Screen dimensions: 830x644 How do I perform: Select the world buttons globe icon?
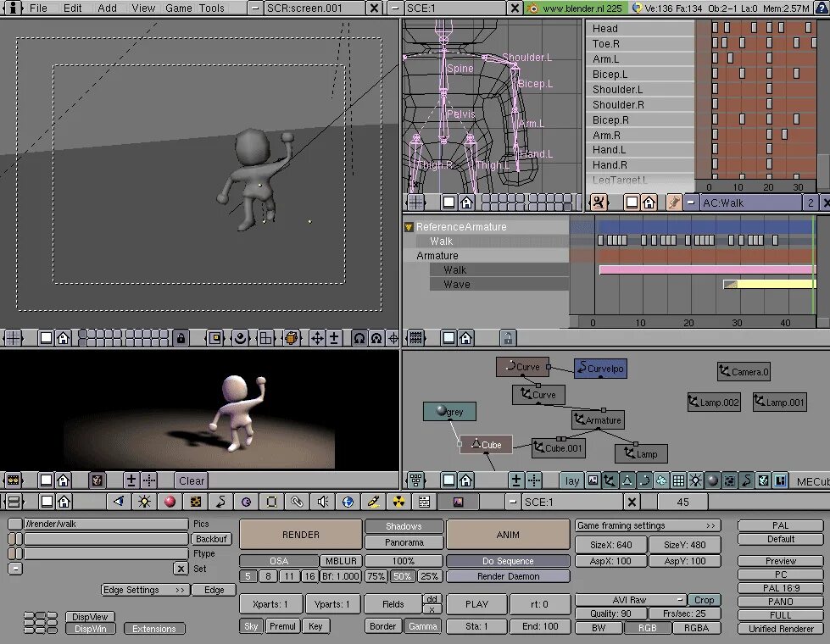(348, 502)
